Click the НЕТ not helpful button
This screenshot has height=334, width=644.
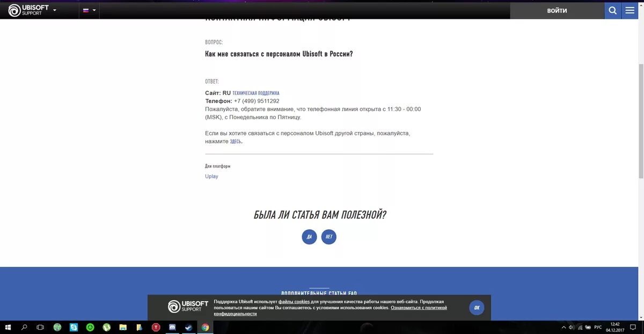tap(329, 237)
